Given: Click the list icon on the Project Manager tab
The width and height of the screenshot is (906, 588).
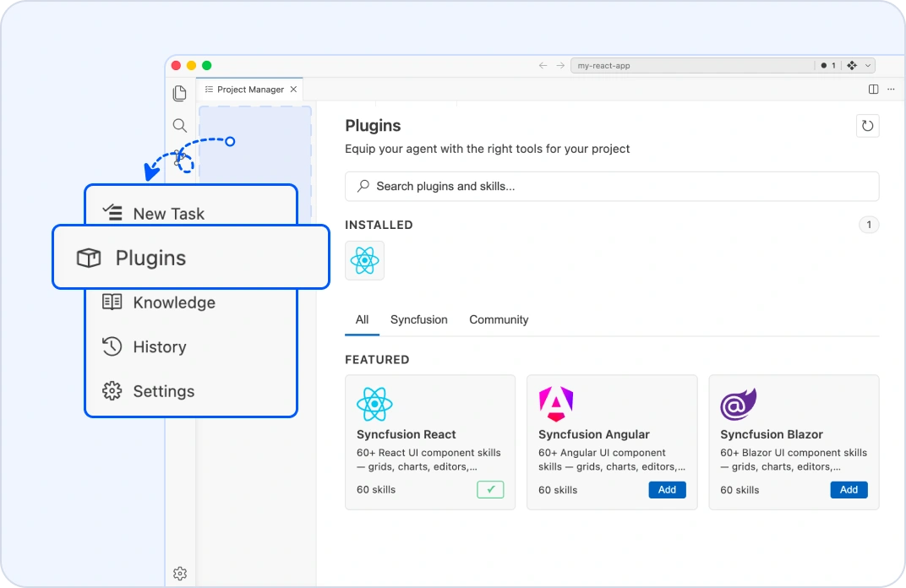Looking at the screenshot, I should 209,89.
